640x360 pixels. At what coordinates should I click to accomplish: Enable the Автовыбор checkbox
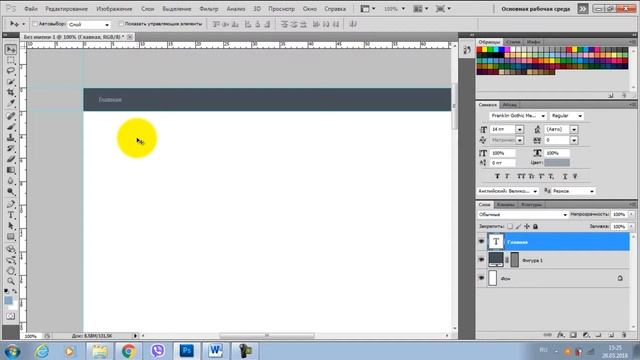[x=35, y=24]
